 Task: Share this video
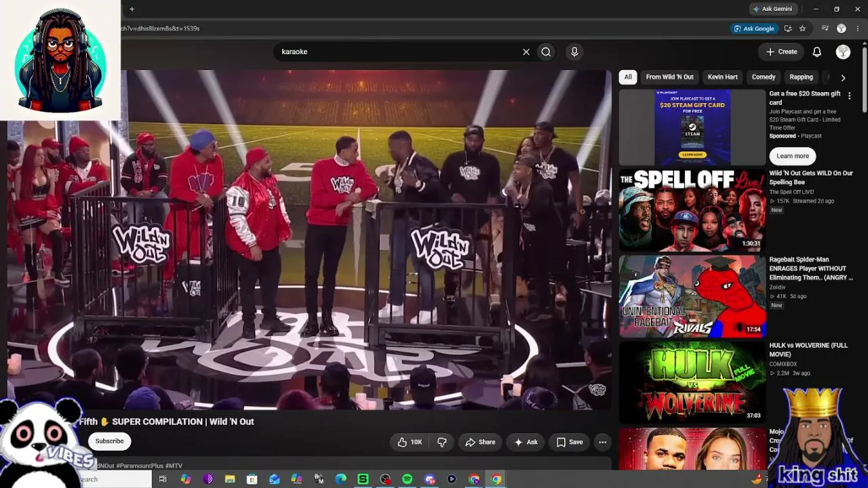tap(480, 442)
